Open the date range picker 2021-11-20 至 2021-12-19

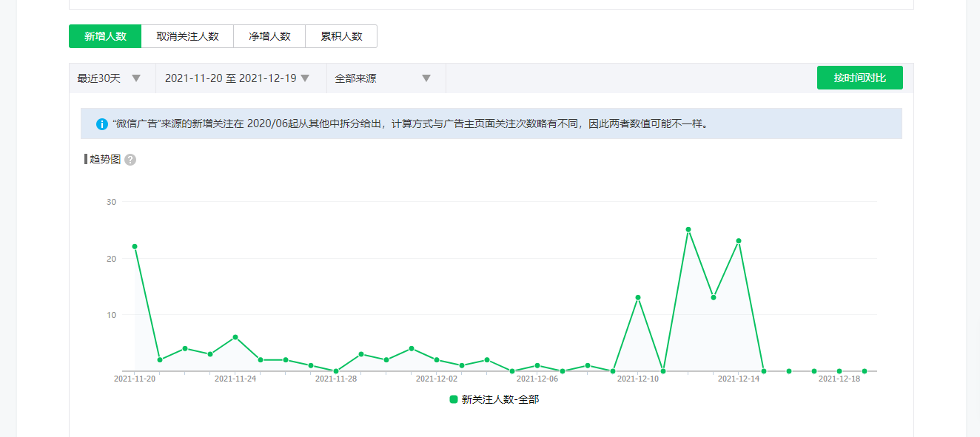pos(237,78)
